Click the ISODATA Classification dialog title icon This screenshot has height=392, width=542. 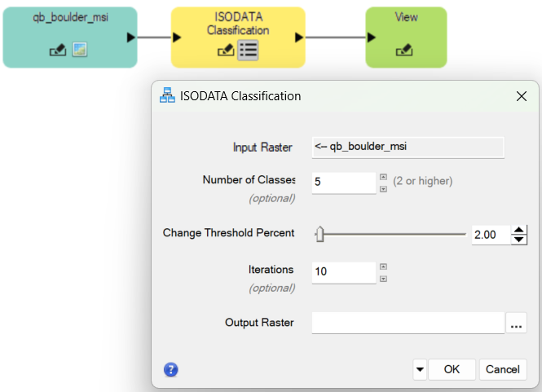pyautogui.click(x=167, y=95)
